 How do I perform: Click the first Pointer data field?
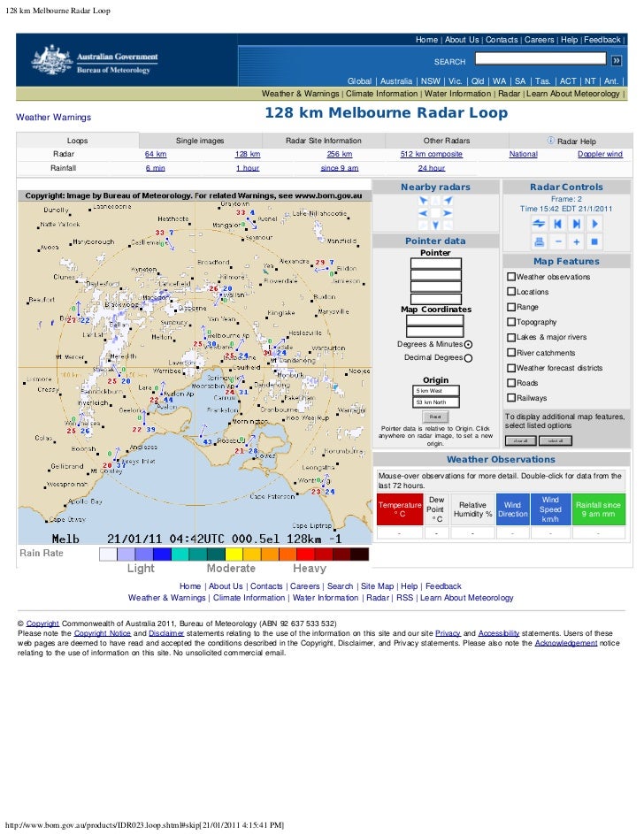(435, 264)
